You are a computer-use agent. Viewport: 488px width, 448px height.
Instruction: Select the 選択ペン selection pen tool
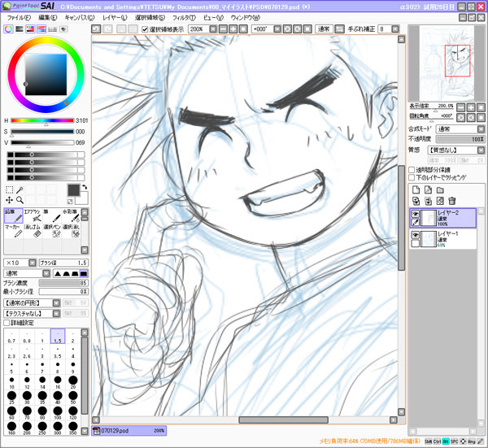pyautogui.click(x=52, y=231)
